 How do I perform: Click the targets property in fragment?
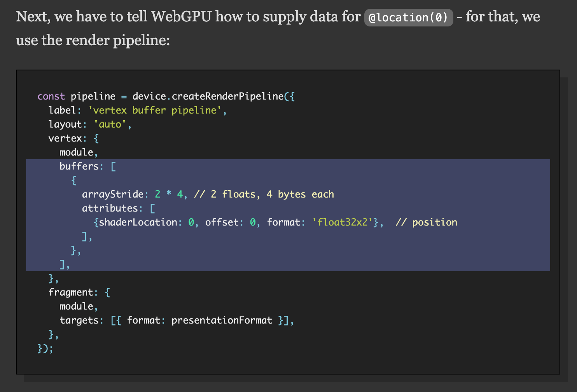point(80,320)
